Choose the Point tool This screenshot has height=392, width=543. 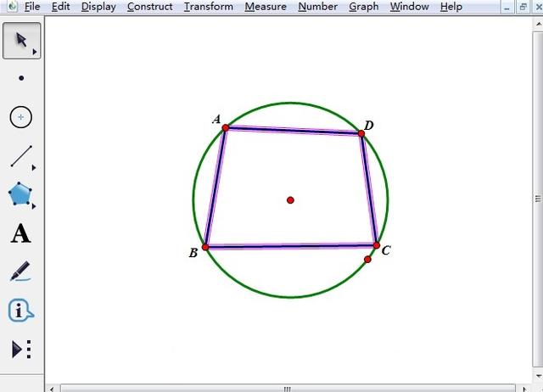tap(21, 78)
